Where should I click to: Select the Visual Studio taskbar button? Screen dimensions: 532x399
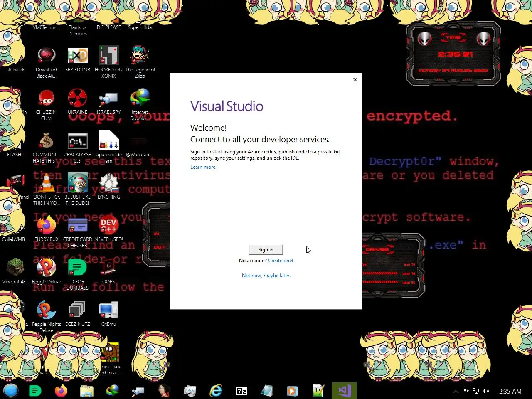pos(345,391)
